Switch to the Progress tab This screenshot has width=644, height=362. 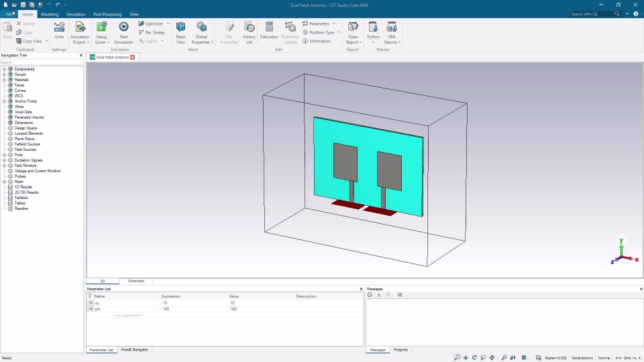pos(401,350)
